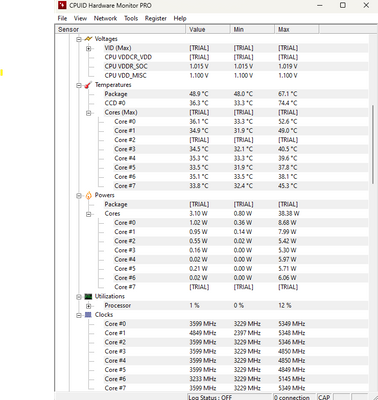
Task: Select temperature Core #0 at 36.1 °C
Action: [240, 122]
